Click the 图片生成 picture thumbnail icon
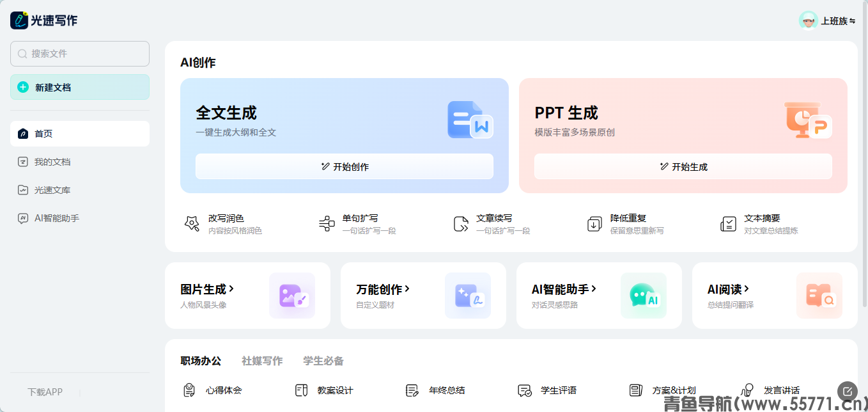 point(292,296)
